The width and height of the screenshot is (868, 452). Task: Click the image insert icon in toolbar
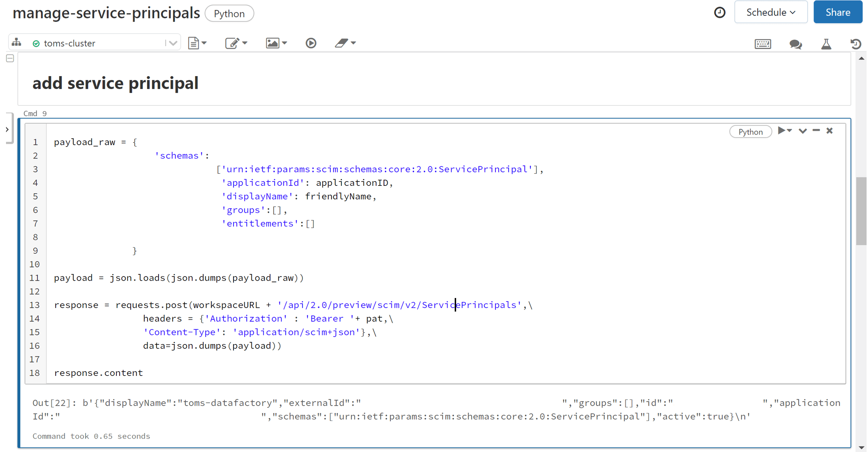tap(272, 43)
